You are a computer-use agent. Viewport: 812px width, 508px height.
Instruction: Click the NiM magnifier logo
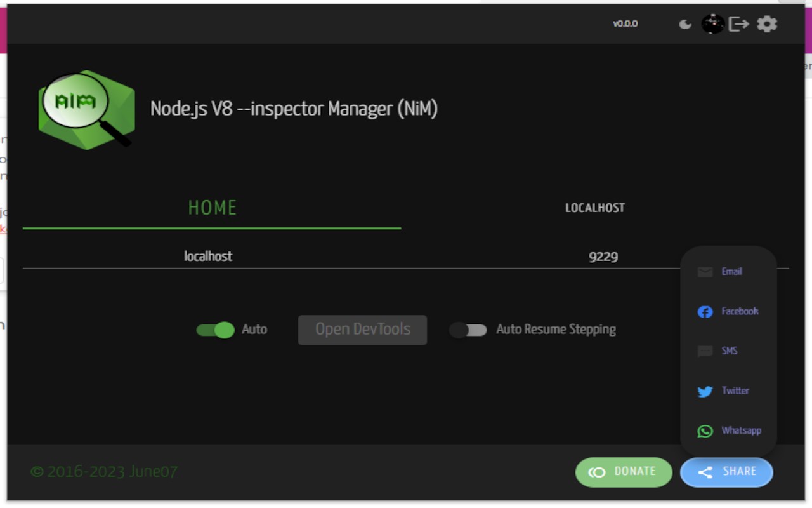(x=86, y=110)
